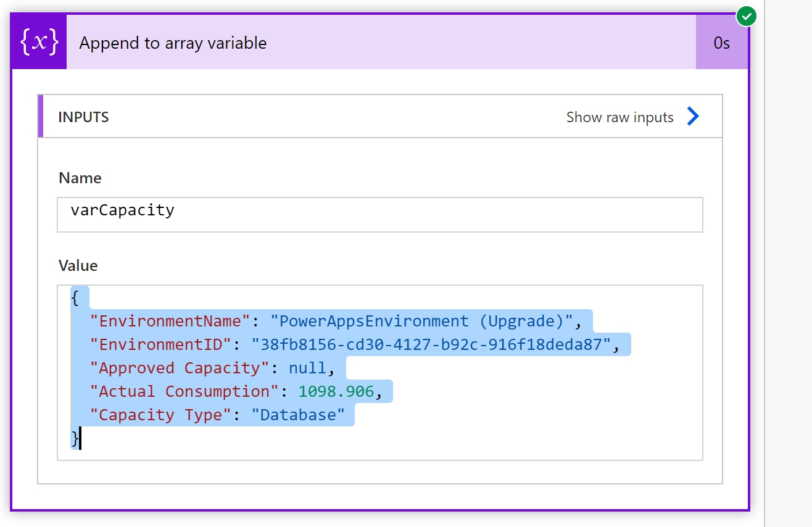The image size is (812, 527).
Task: Click the "Capacity Type" key
Action: [161, 415]
